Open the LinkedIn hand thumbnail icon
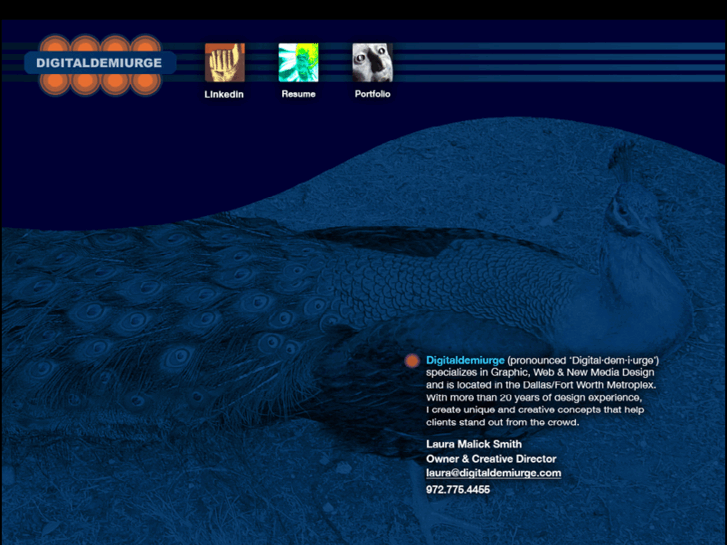This screenshot has width=727, height=545. tap(225, 63)
